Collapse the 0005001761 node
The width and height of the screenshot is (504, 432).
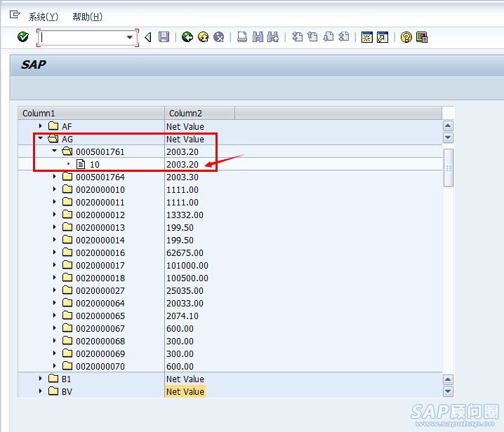tap(54, 151)
